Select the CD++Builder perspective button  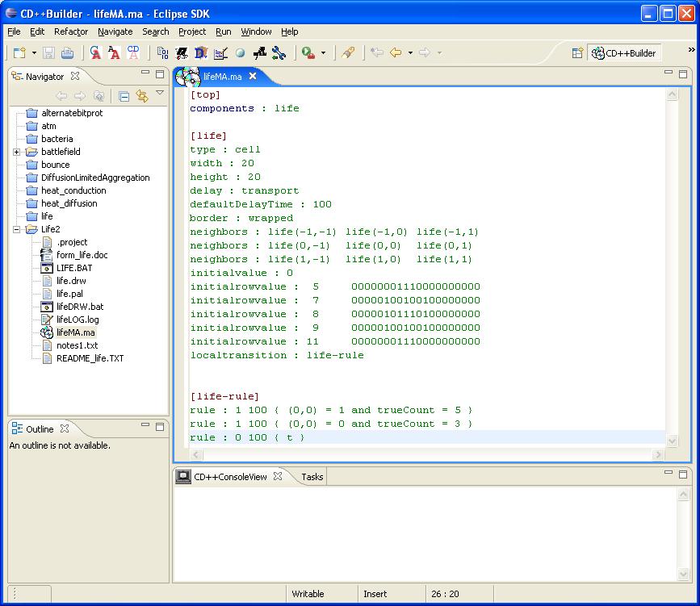(x=623, y=53)
